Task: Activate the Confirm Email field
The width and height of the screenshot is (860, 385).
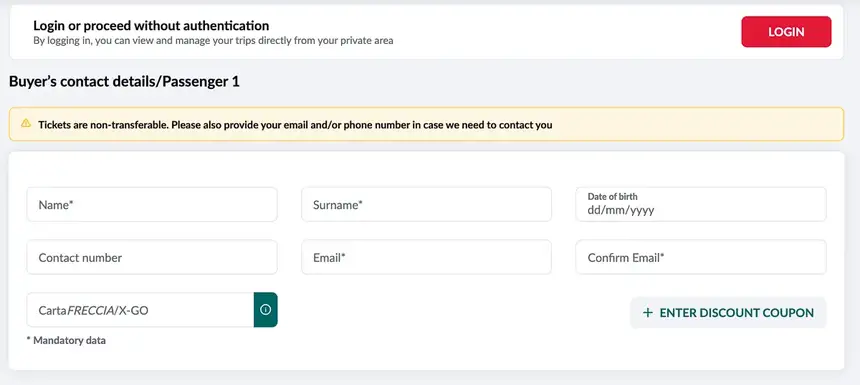Action: [700, 257]
